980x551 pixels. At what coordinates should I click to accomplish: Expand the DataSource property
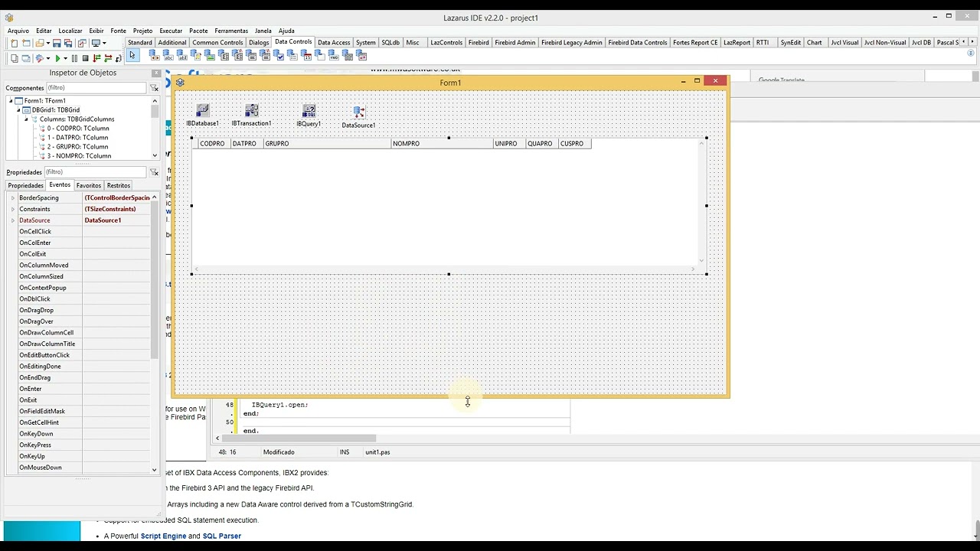[12, 220]
